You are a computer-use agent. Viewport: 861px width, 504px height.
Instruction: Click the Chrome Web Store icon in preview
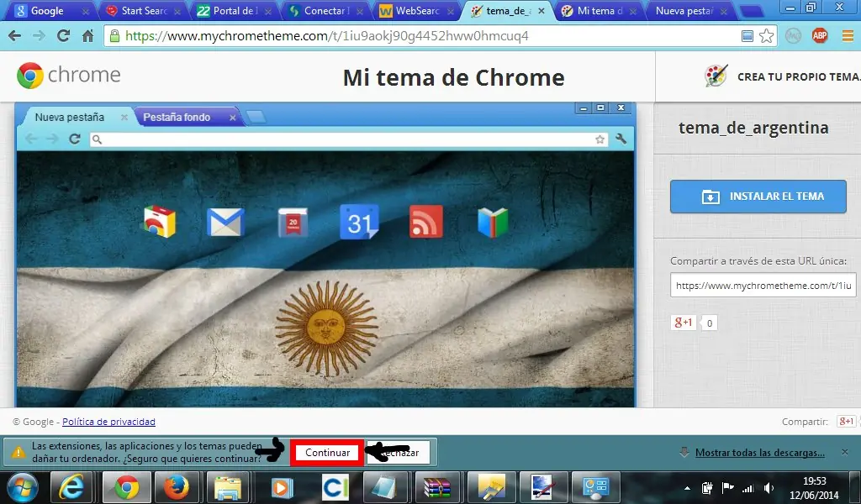pos(160,222)
